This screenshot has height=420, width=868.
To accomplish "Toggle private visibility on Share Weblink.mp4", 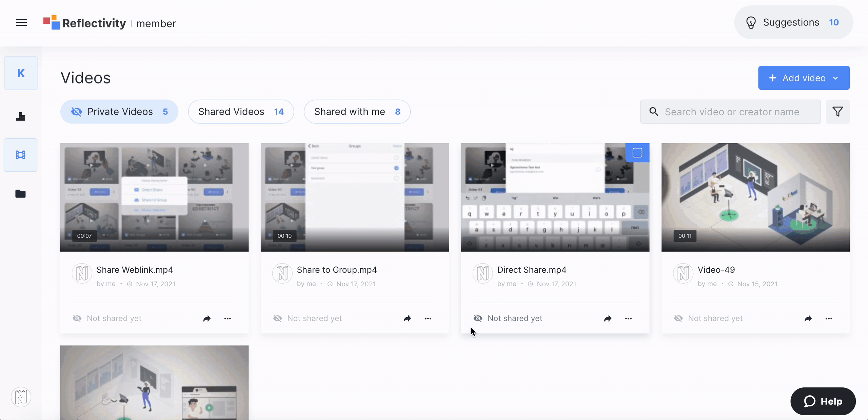I will pos(77,318).
